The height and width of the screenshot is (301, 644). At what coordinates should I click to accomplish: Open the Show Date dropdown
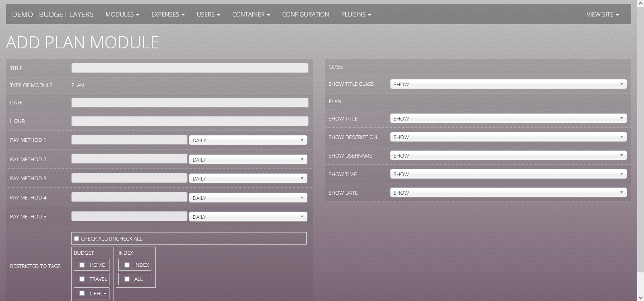click(508, 193)
